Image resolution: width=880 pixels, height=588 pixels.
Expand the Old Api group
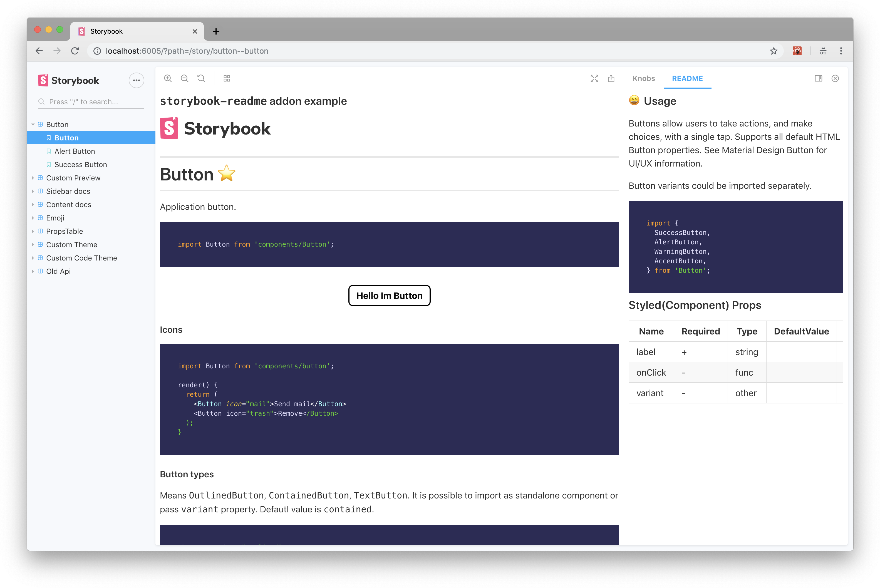point(33,271)
